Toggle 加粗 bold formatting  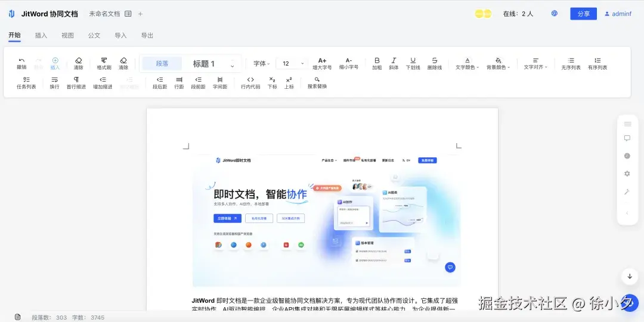(377, 63)
